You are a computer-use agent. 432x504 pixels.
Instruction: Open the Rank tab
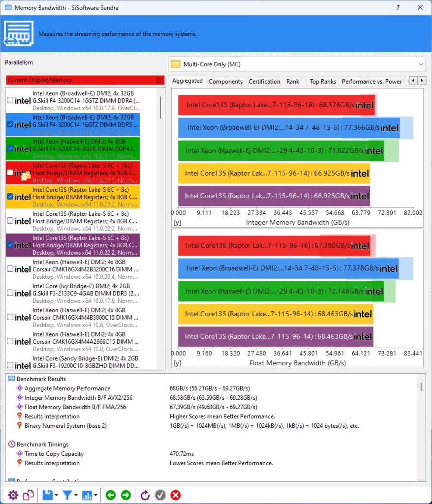point(293,82)
